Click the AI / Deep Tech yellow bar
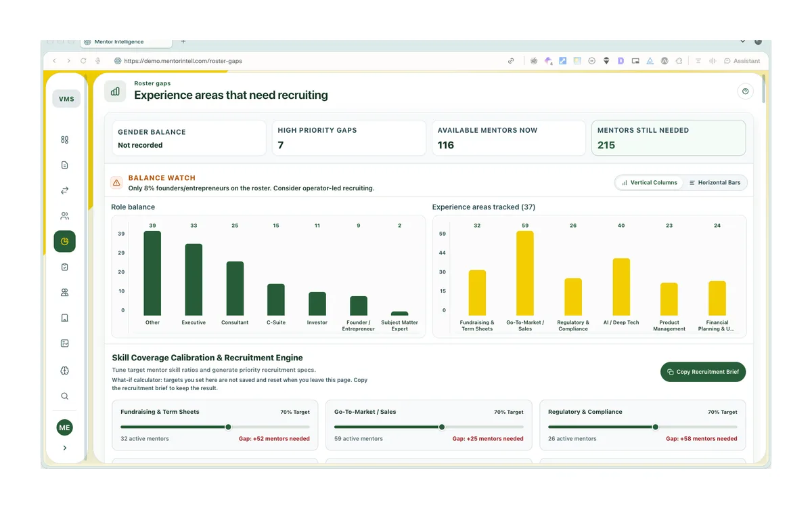The height and width of the screenshot is (508, 812). (x=621, y=287)
